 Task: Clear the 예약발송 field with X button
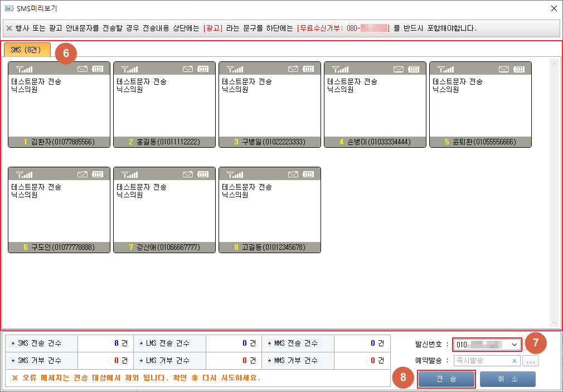pos(515,361)
